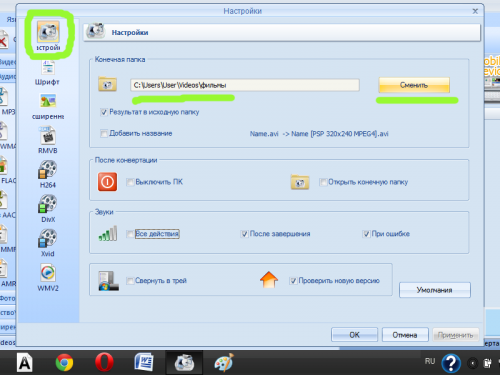The width and height of the screenshot is (500, 375).
Task: Click the Name.avi naming example text
Action: pos(319,134)
